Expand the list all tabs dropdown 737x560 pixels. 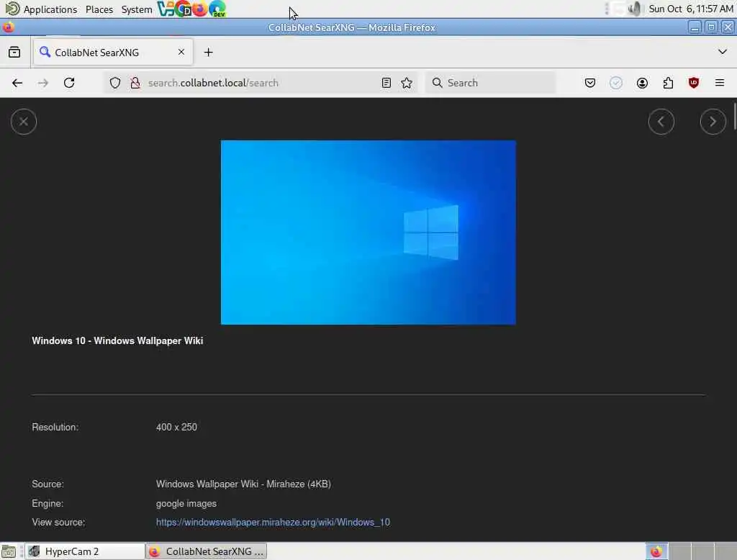click(723, 52)
